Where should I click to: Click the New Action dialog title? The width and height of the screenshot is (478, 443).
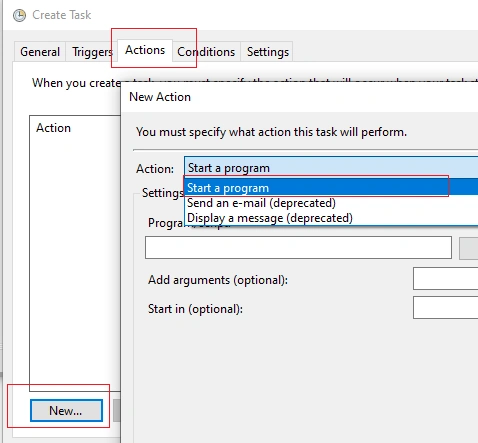coord(160,97)
